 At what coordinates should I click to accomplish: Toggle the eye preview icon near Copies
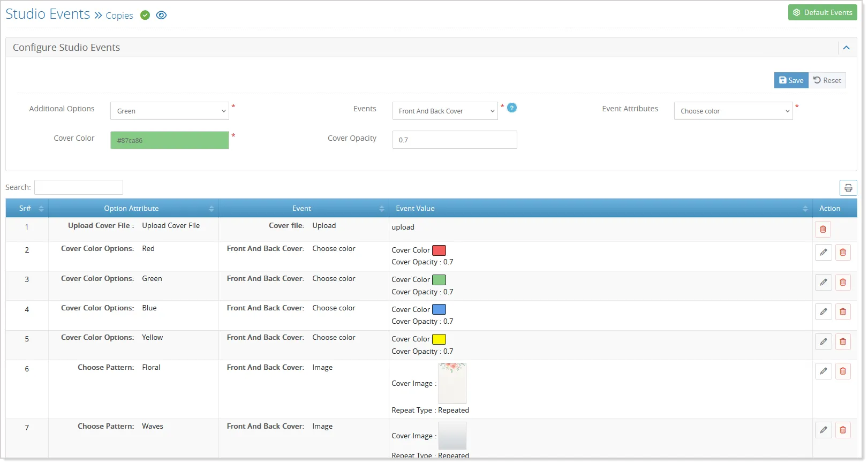point(161,15)
